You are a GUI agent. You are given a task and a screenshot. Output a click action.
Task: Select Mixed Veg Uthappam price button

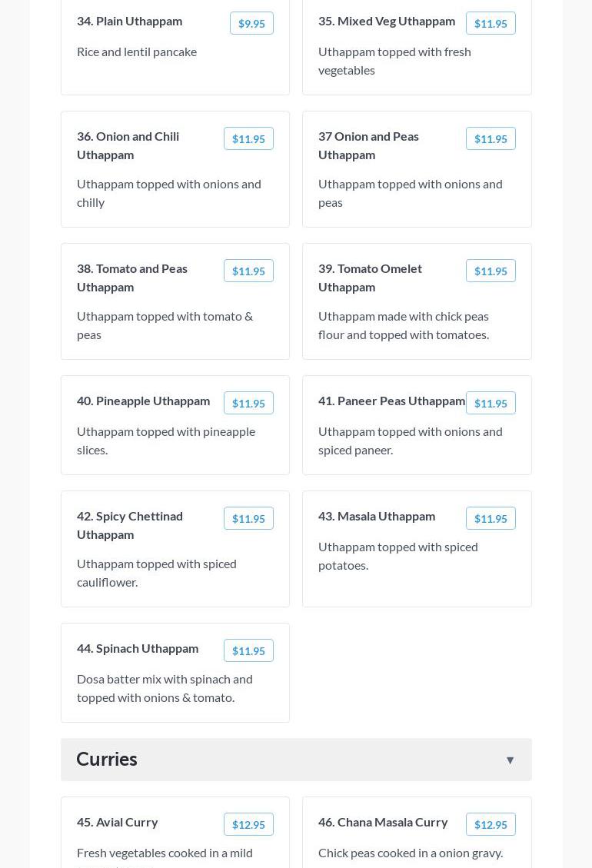point(491,24)
